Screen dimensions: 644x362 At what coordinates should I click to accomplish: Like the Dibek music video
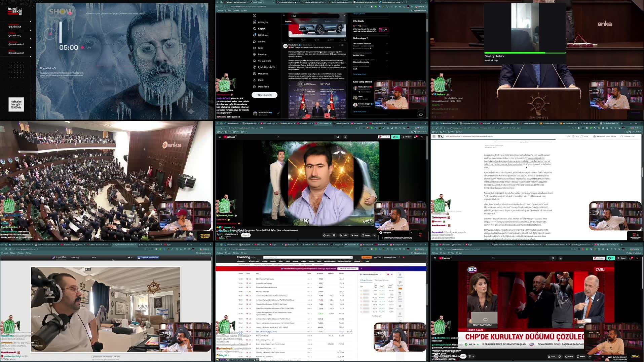pos(326,235)
